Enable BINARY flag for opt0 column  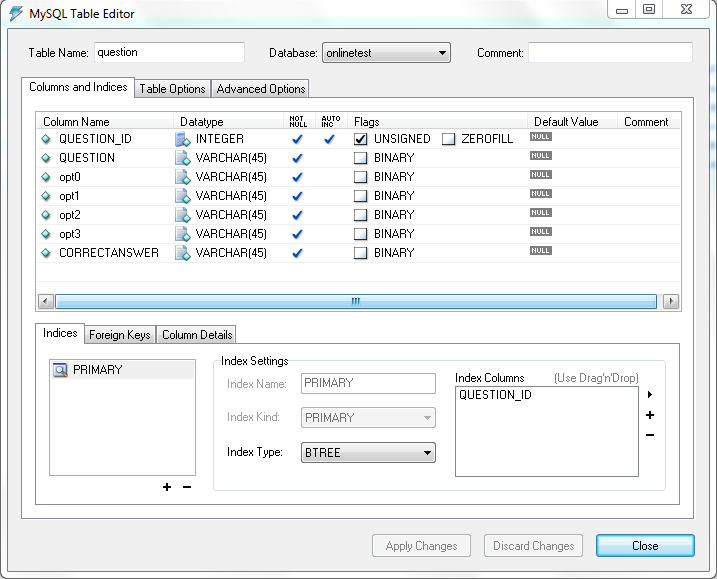(x=360, y=177)
